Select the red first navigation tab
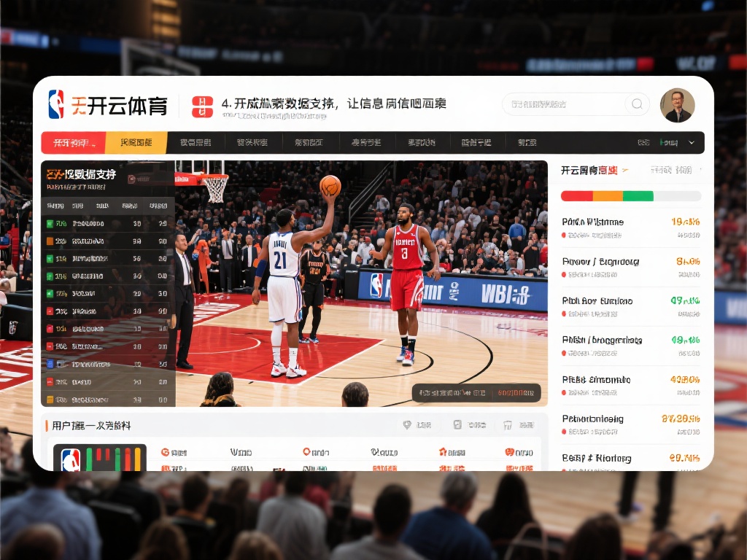 coord(73,143)
